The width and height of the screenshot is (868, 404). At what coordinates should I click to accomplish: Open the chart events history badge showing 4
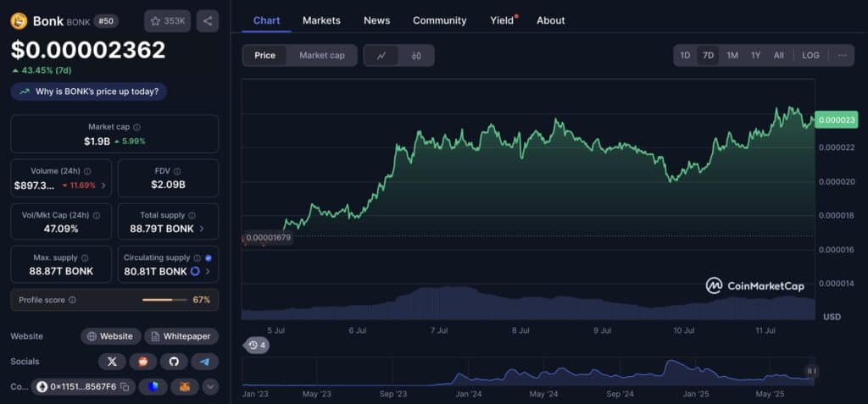tap(258, 346)
